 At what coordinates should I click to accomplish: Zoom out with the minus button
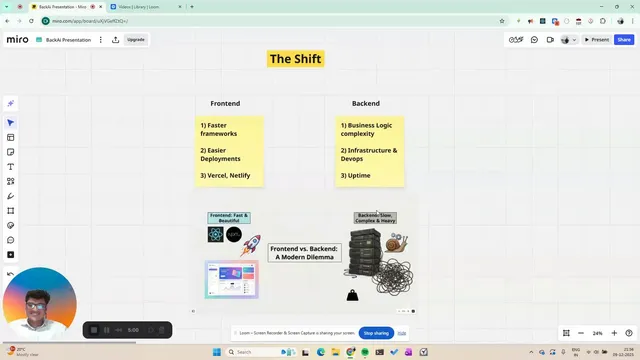pyautogui.click(x=581, y=333)
